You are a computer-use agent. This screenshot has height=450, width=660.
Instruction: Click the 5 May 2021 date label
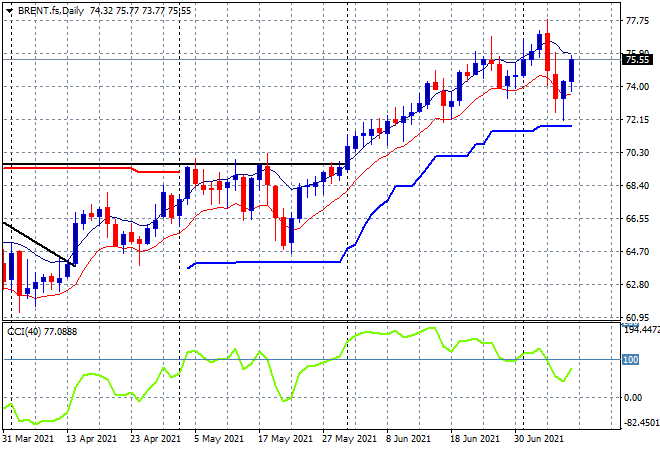(219, 439)
